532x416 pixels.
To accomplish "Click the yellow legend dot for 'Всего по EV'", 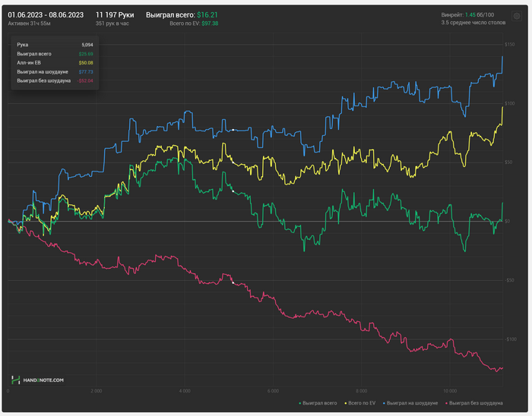I will (345, 403).
